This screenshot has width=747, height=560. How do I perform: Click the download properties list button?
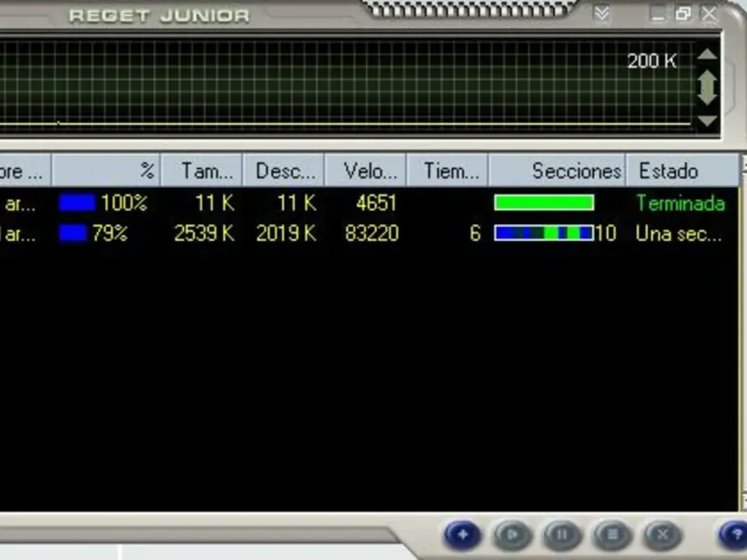[613, 535]
